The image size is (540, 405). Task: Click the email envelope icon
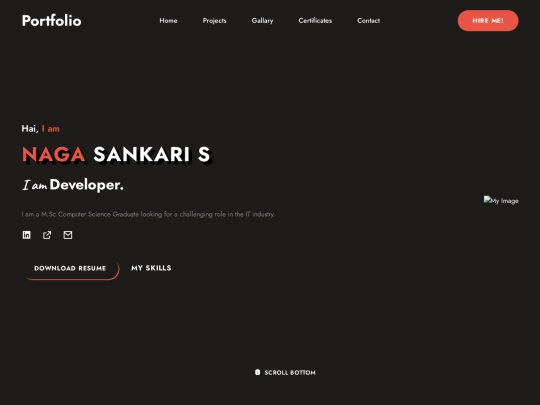click(68, 235)
